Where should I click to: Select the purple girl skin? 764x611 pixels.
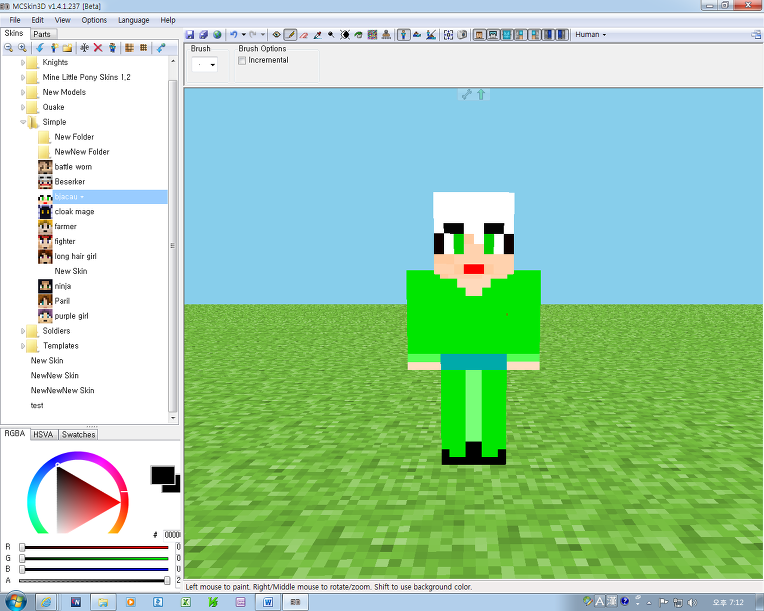71,316
